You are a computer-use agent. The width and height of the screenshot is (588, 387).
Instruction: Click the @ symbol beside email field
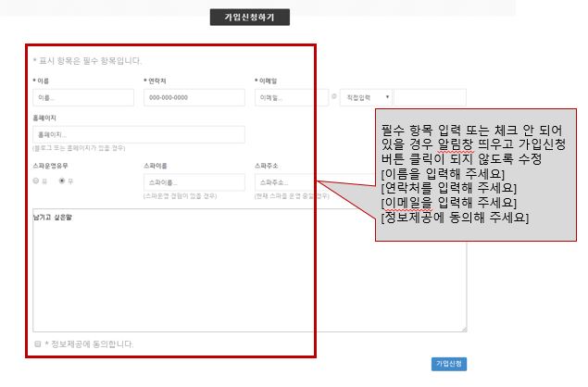(x=334, y=96)
